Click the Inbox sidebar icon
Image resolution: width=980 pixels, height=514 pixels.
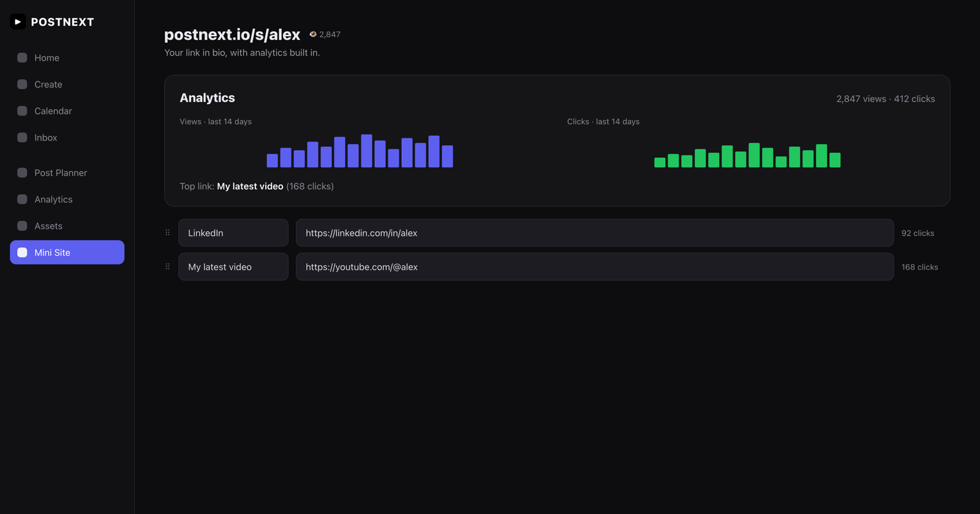point(22,138)
